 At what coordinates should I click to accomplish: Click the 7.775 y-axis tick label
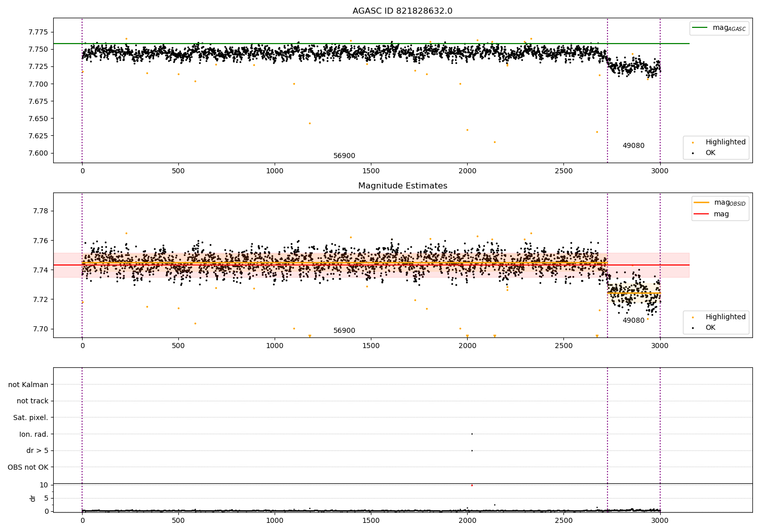39,32
